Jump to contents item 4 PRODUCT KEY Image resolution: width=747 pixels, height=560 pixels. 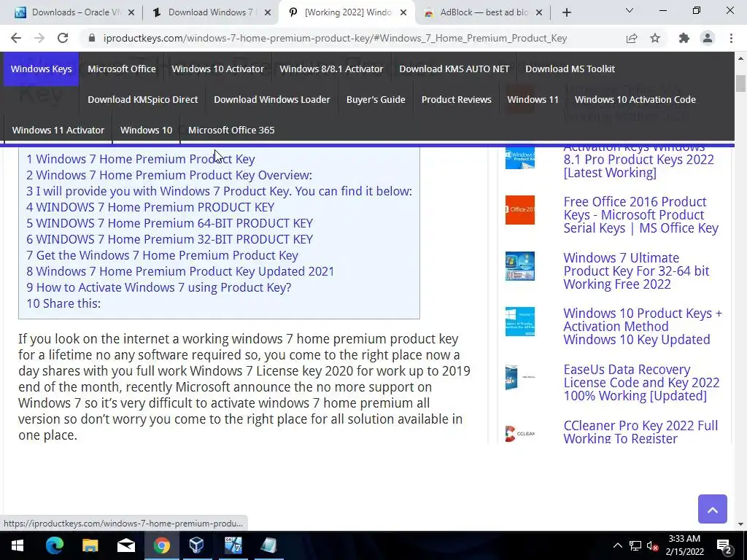pos(150,207)
